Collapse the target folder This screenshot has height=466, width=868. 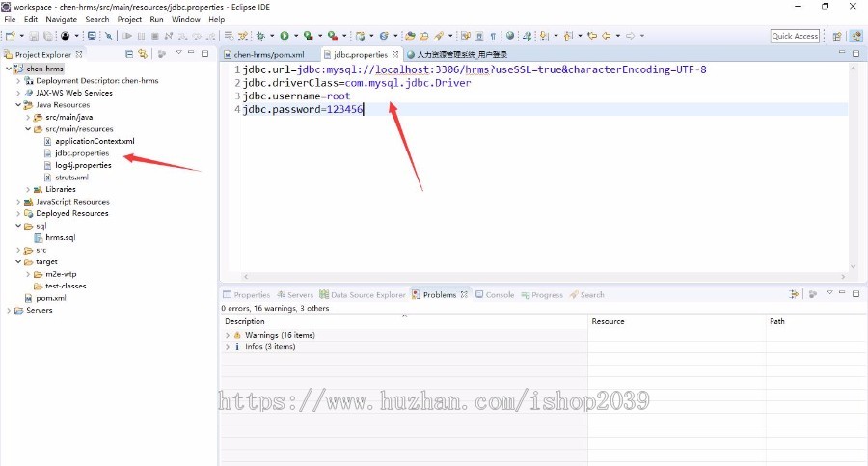pos(18,261)
